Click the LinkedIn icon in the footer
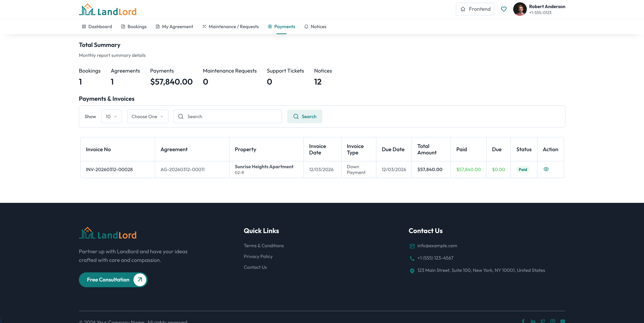The width and height of the screenshot is (644, 323). (x=533, y=321)
